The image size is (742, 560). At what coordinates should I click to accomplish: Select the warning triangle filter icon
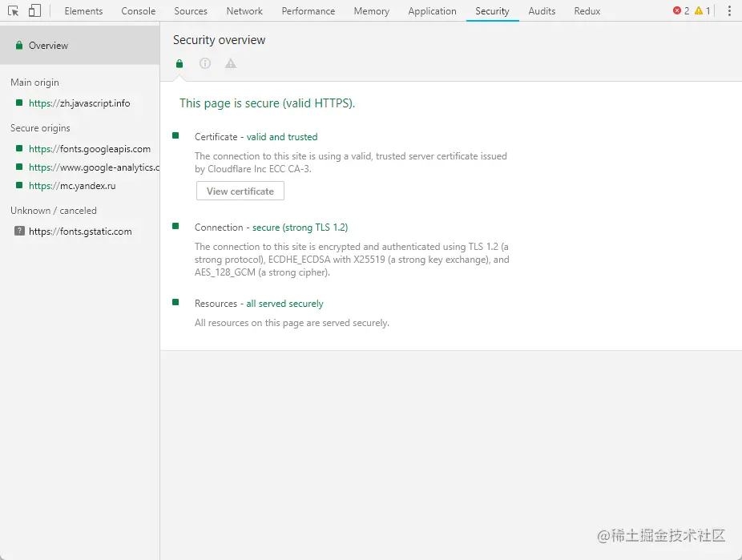point(231,64)
